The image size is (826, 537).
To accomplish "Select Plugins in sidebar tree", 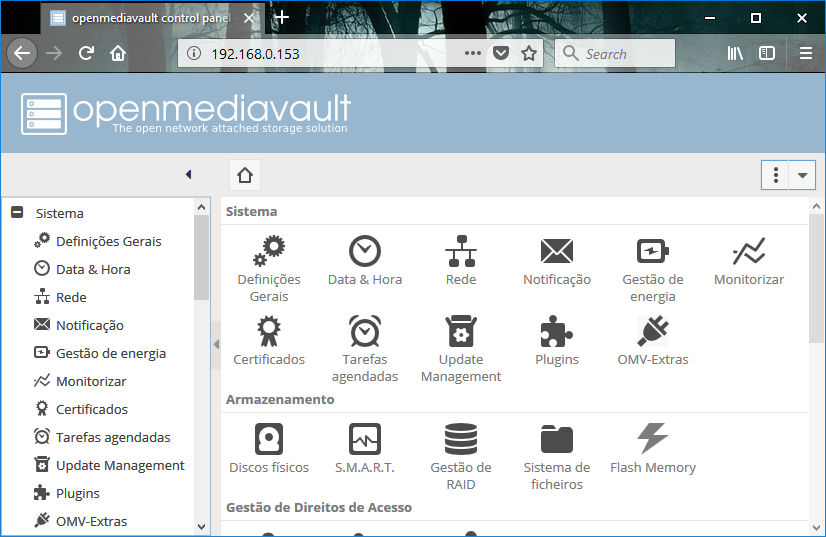I will [x=77, y=493].
